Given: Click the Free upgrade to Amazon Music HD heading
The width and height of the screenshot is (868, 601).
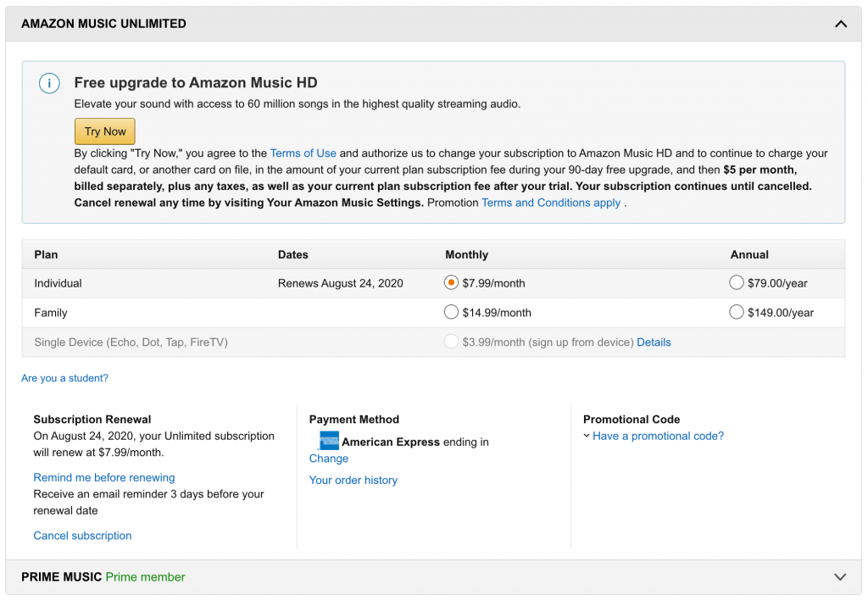Looking at the screenshot, I should (x=196, y=83).
